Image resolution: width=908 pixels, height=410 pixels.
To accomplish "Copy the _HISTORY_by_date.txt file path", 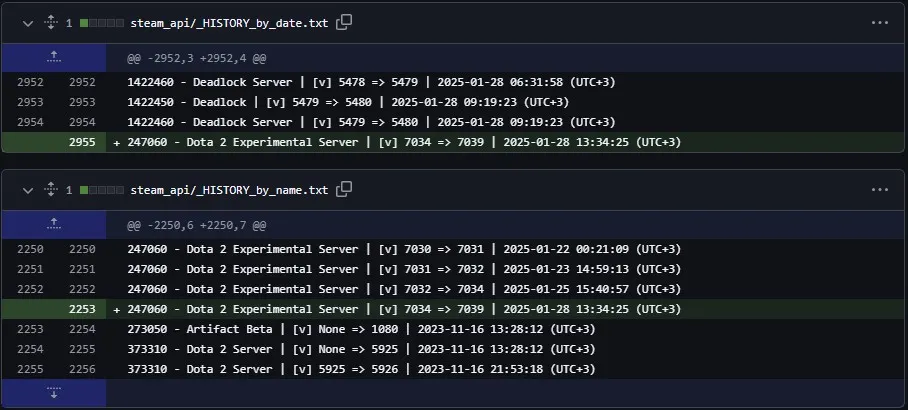I will click(x=344, y=23).
